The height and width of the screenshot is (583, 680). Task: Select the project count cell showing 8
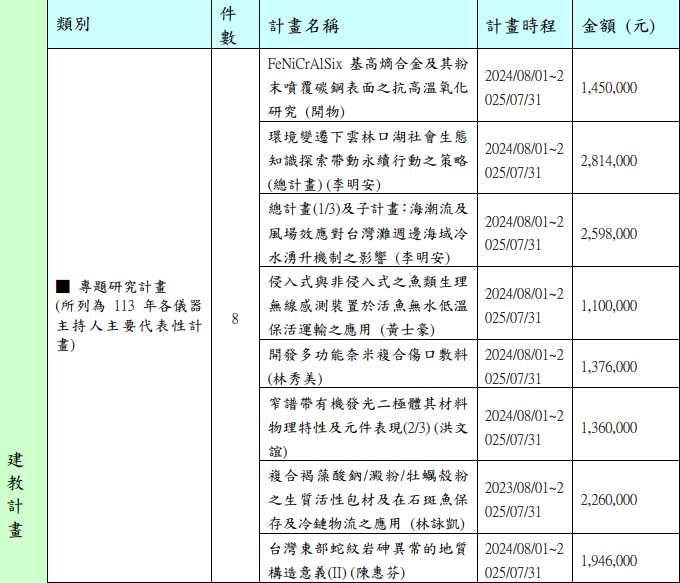[234, 319]
